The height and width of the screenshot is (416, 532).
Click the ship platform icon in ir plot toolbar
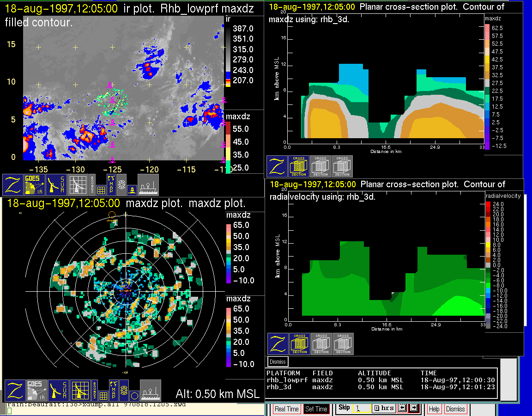[x=148, y=184]
